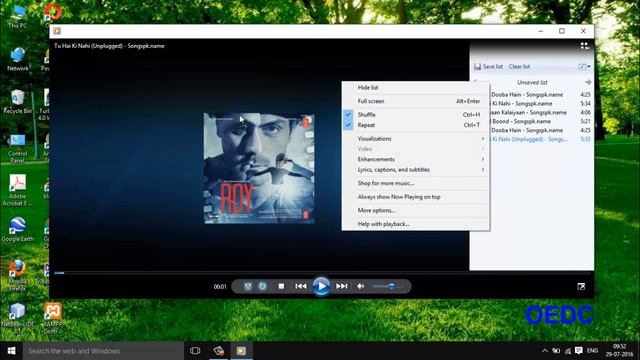Open This PC desktop icon
This screenshot has width=640, height=360.
point(18,17)
